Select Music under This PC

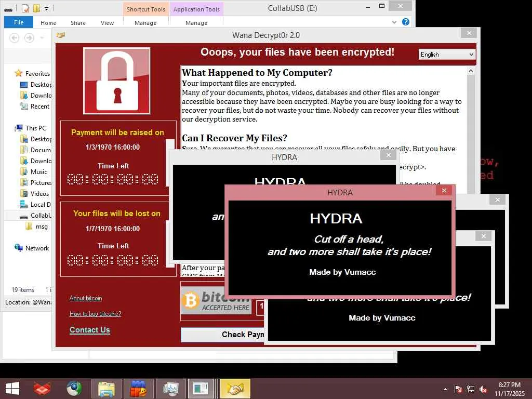34,171
